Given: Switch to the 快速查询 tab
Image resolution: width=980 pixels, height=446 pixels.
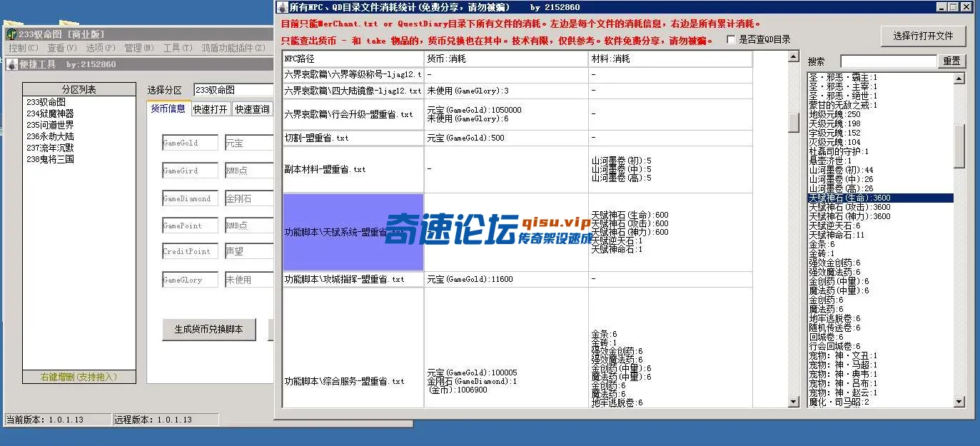Looking at the screenshot, I should click(253, 109).
